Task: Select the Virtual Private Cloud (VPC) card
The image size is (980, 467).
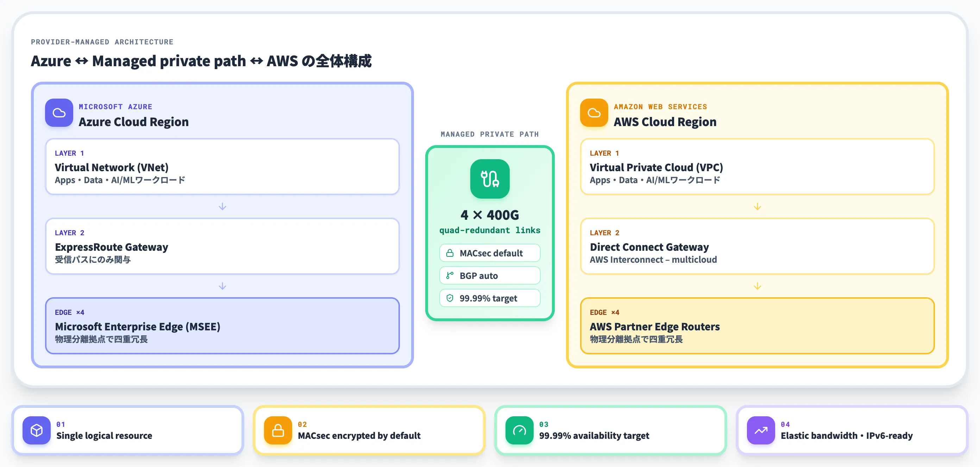Action: tap(758, 167)
